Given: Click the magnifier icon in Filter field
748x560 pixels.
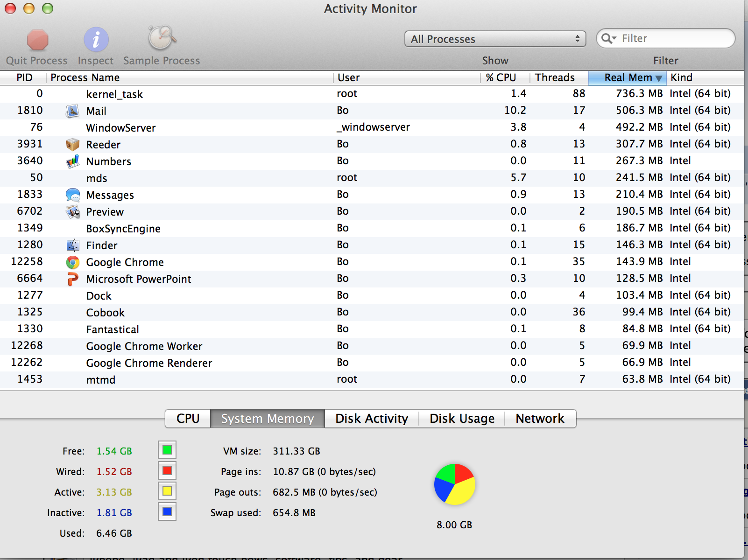Looking at the screenshot, I should [x=608, y=38].
